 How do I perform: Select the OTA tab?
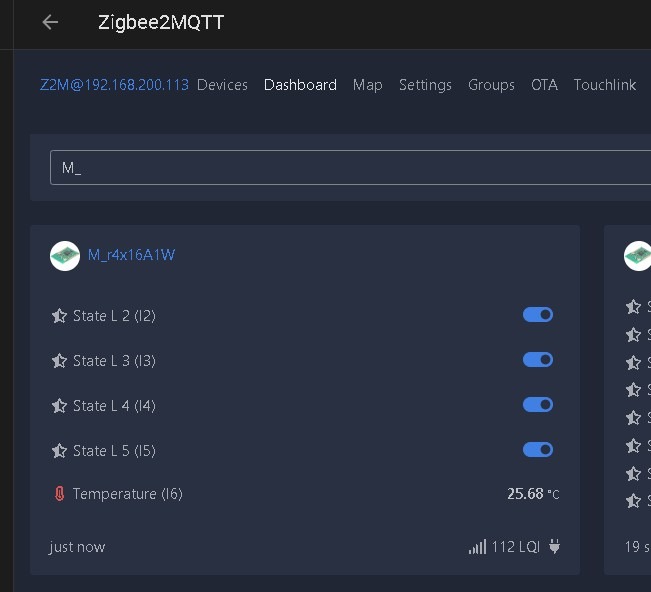point(544,85)
